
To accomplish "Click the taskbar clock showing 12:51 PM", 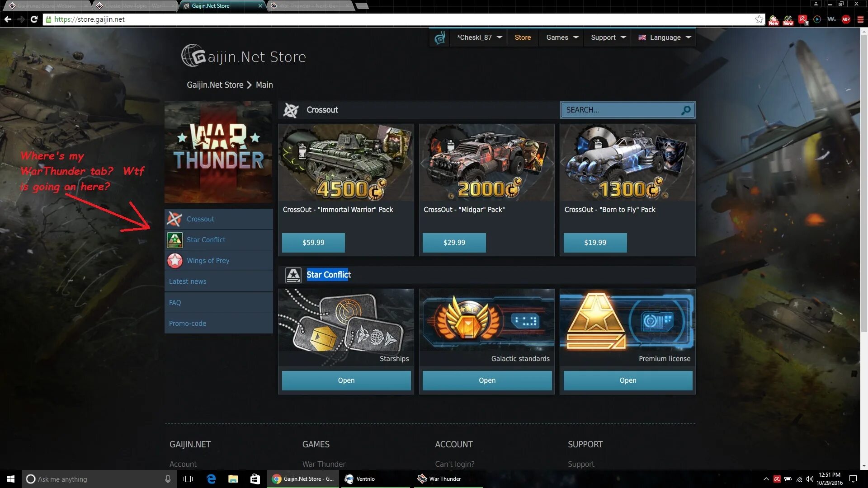I will point(829,479).
